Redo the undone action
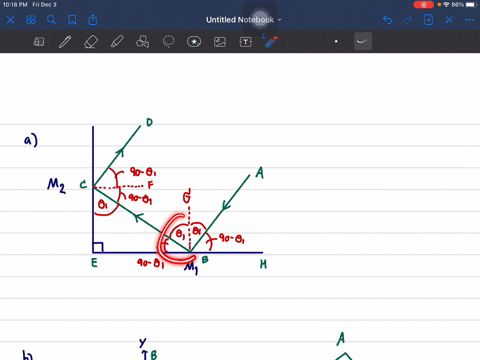480x360 pixels. 408,20
